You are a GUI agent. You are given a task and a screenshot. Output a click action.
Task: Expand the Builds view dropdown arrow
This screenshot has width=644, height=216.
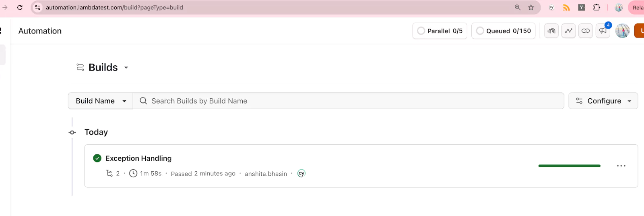point(126,68)
